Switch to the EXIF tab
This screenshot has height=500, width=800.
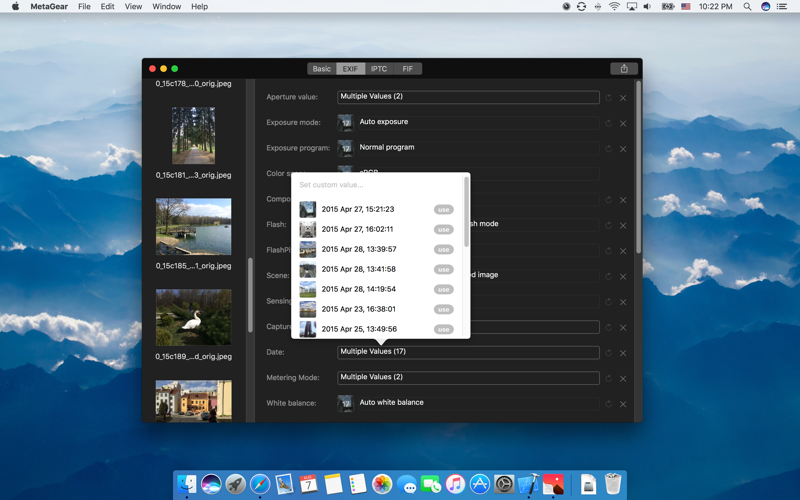pyautogui.click(x=350, y=69)
